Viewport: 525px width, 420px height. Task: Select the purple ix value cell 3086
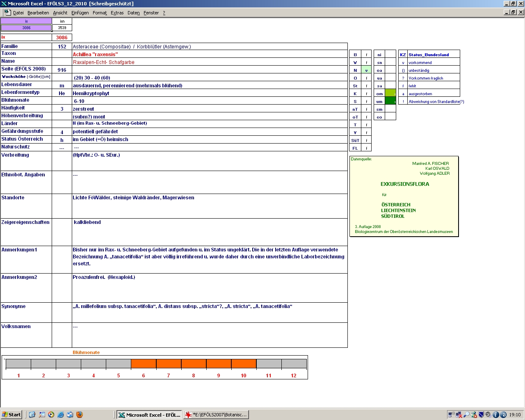(x=26, y=28)
